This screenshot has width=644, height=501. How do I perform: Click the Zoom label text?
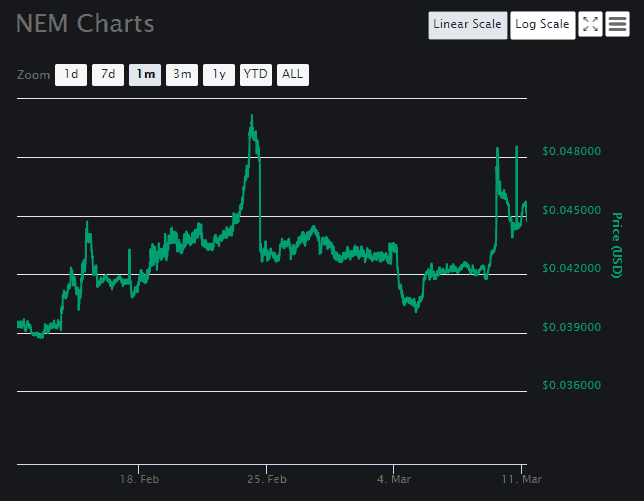pyautogui.click(x=33, y=75)
